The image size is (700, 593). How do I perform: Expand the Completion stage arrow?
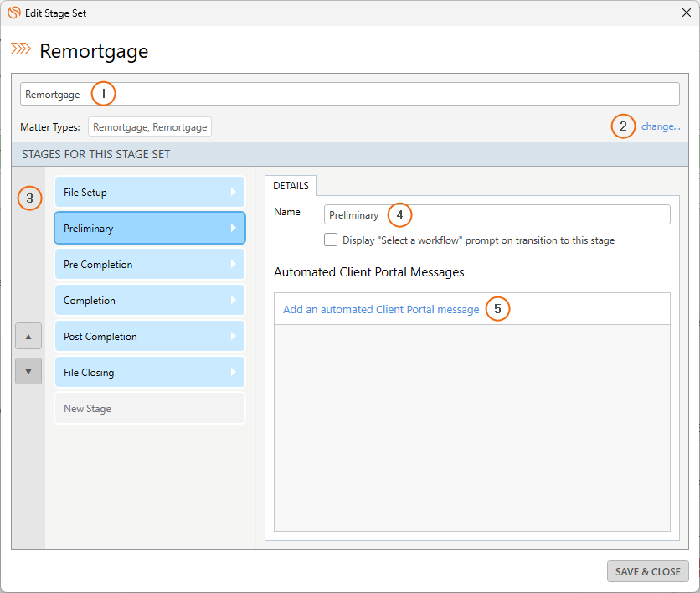coord(234,301)
